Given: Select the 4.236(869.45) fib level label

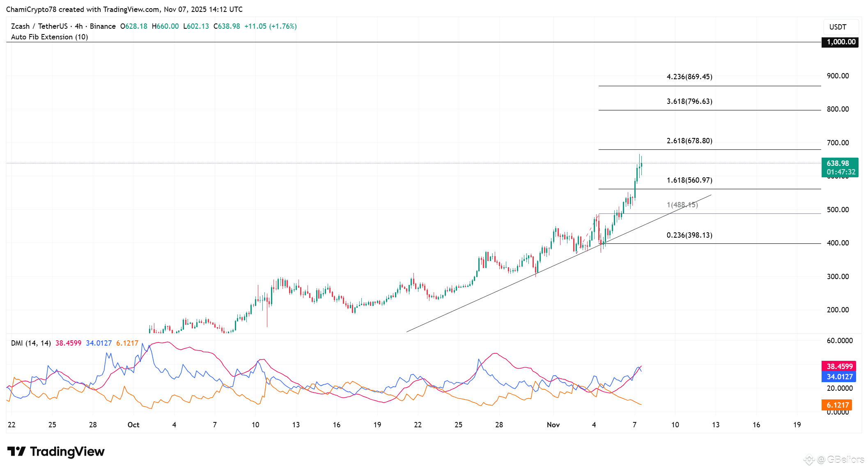Looking at the screenshot, I should [689, 77].
